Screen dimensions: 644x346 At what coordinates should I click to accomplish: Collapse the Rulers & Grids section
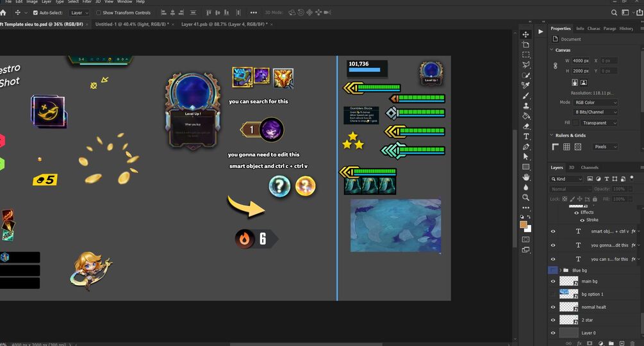[552, 135]
